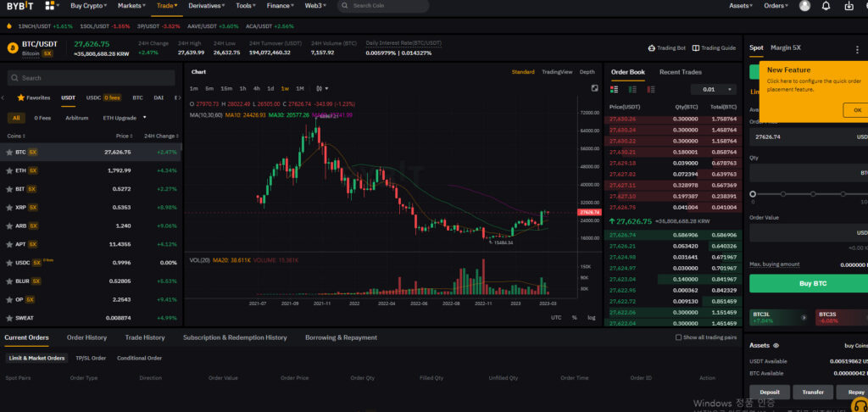Image resolution: width=868 pixels, height=412 pixels.
Task: Click the Bitcoin coin icon next to BTC/USDT
Action: point(13,48)
